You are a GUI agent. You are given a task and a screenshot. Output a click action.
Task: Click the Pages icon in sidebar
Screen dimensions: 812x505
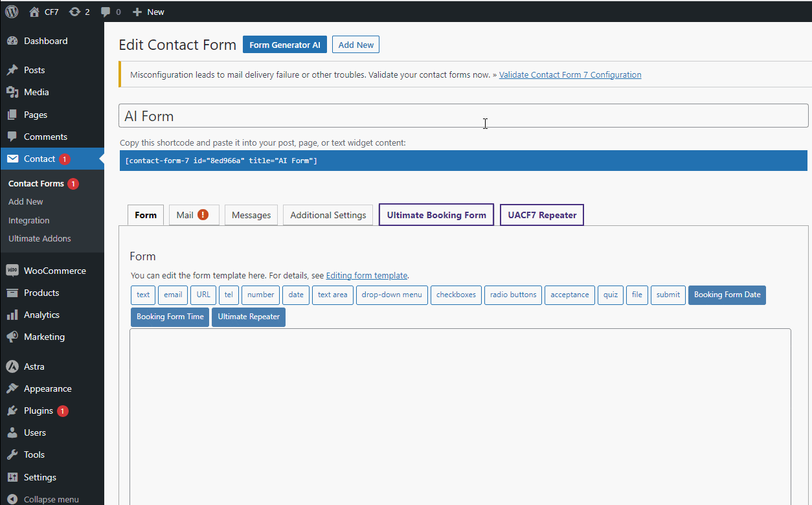pyautogui.click(x=12, y=115)
